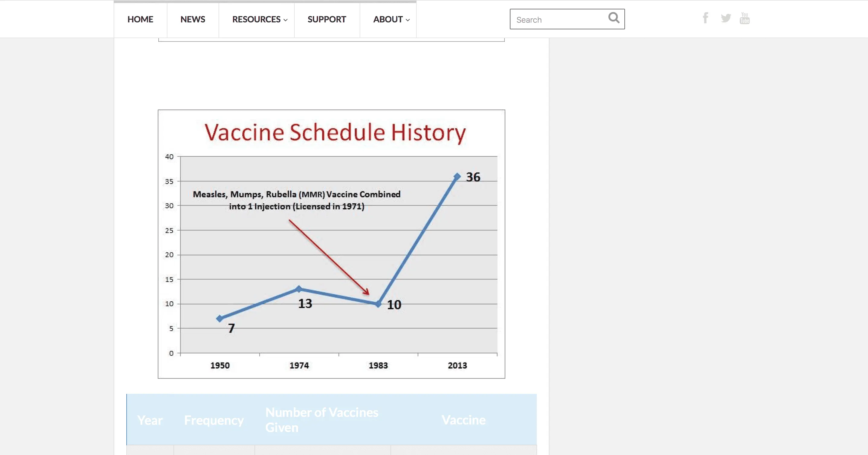Open the NEWS menu item
Viewport: 868px width, 455px height.
click(x=193, y=19)
